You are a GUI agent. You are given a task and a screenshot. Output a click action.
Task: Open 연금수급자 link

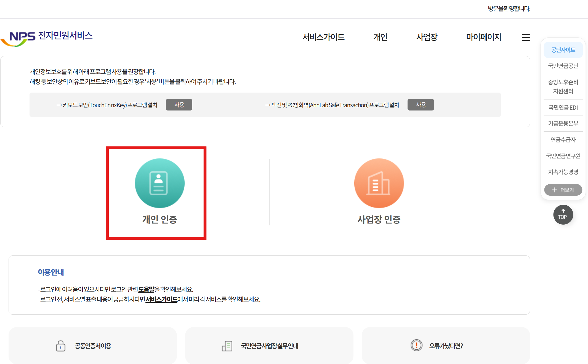coord(563,140)
